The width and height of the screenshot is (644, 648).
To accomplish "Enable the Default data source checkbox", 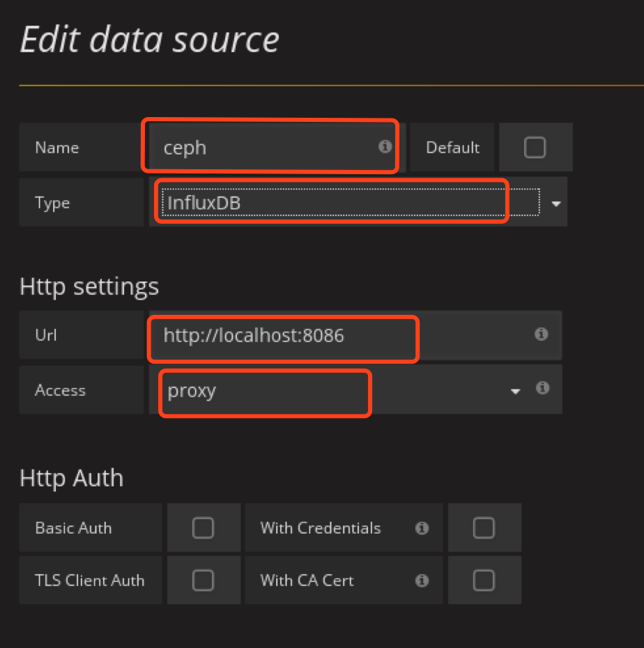I will tap(535, 148).
